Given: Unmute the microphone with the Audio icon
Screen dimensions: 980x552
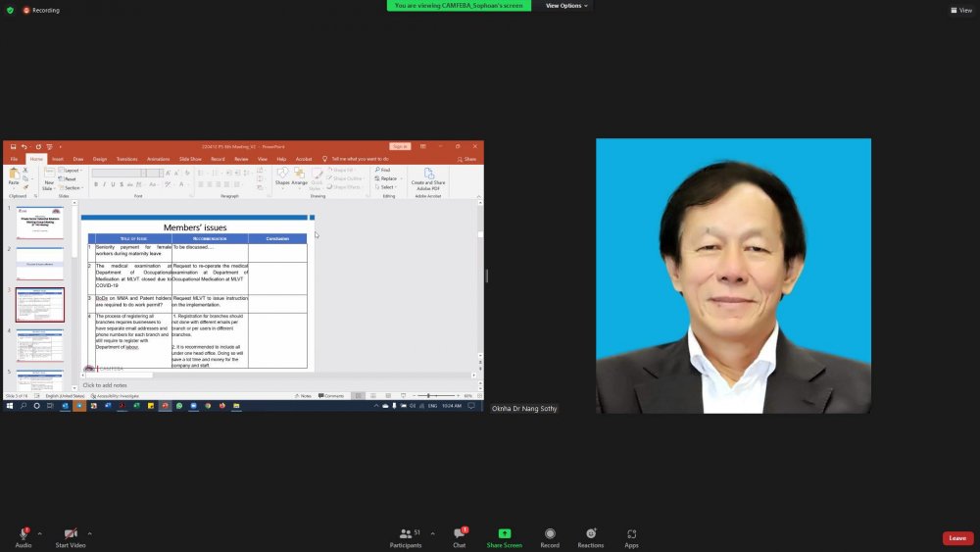Looking at the screenshot, I should coord(23,534).
